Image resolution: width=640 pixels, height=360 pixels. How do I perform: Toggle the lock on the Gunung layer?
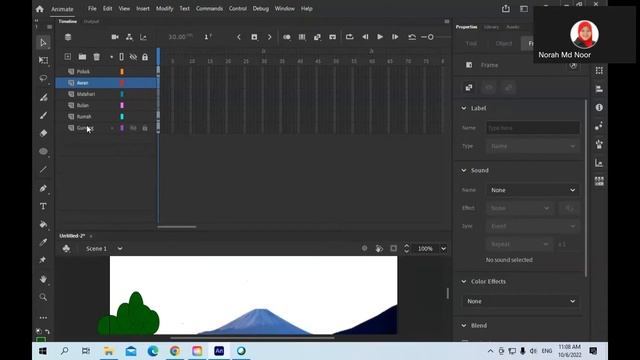(145, 128)
